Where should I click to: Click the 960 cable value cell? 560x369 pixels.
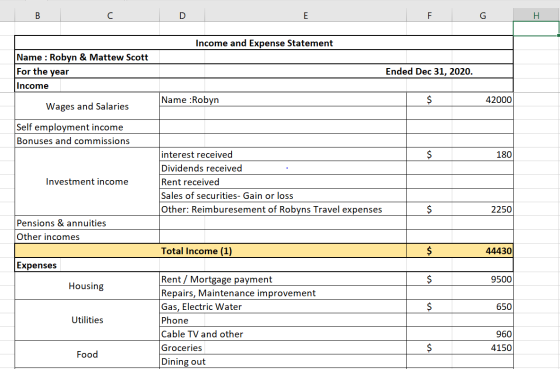482,334
